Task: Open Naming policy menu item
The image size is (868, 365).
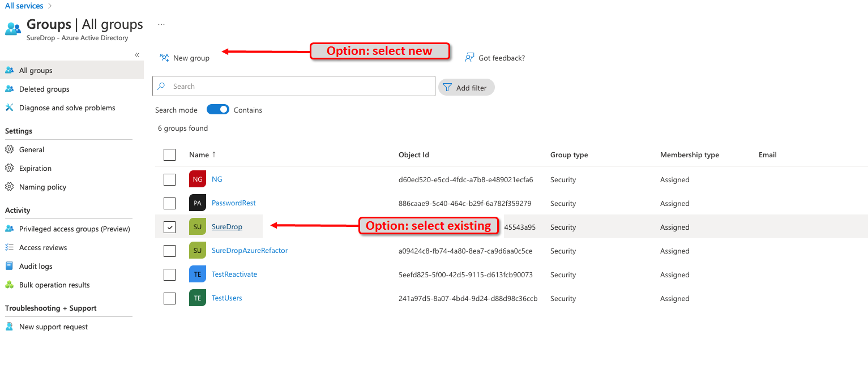Action: pyautogui.click(x=42, y=187)
